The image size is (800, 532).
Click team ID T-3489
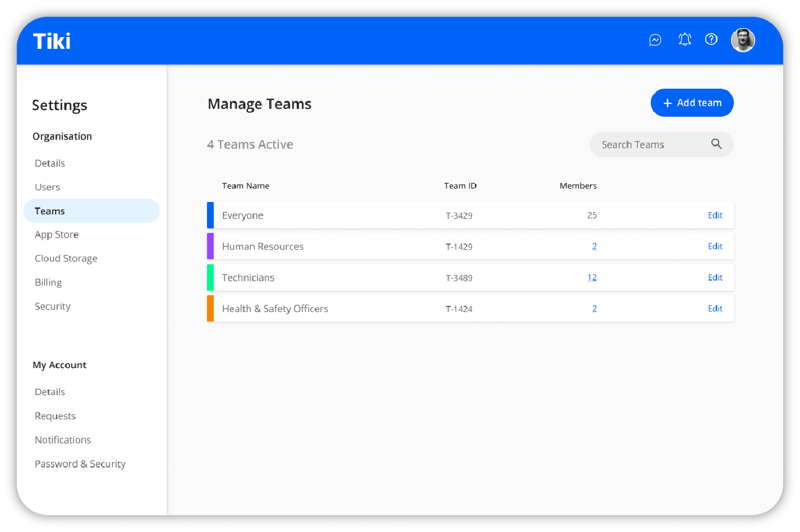459,278
